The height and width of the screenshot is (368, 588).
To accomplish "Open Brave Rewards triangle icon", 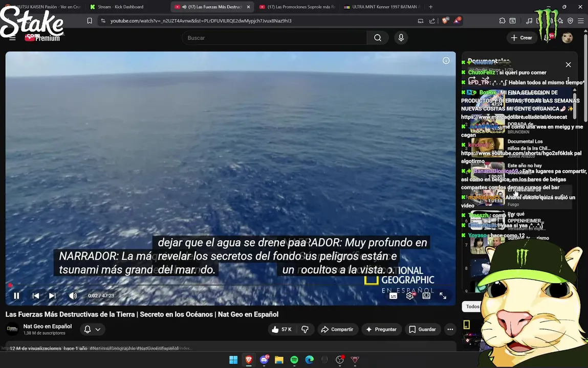I will (x=457, y=21).
